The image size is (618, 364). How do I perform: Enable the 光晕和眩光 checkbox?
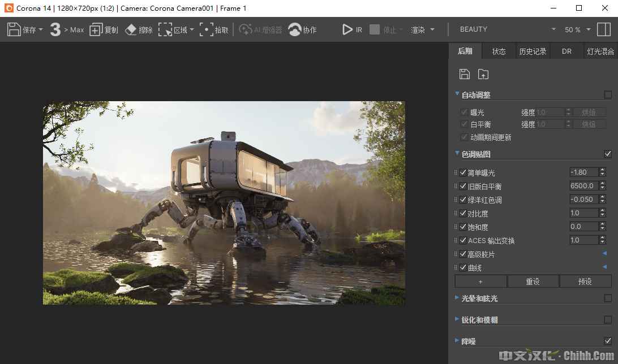coord(608,298)
